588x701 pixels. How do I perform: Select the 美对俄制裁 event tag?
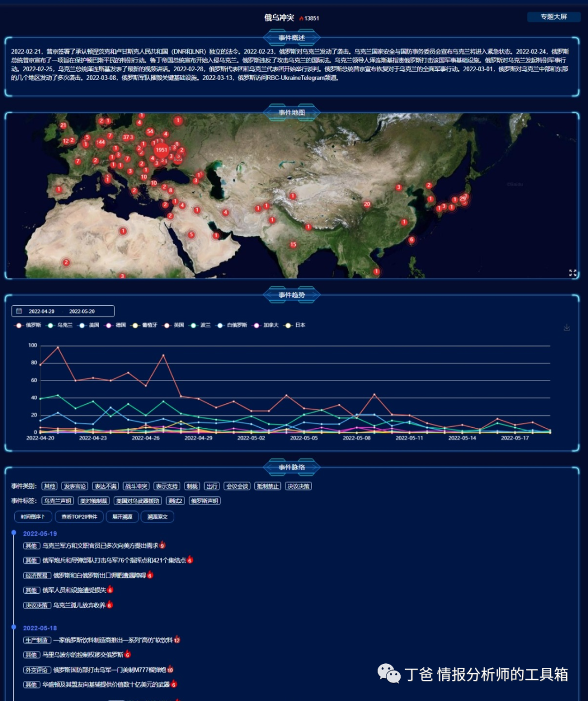click(x=94, y=501)
